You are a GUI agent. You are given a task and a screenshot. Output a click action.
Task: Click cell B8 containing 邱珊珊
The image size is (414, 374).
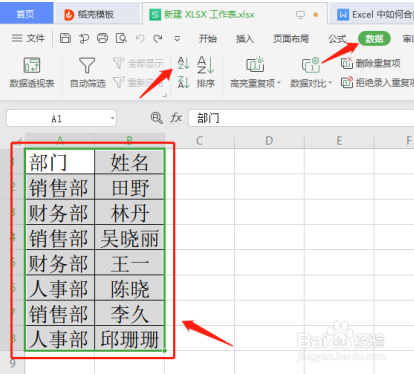click(x=129, y=338)
